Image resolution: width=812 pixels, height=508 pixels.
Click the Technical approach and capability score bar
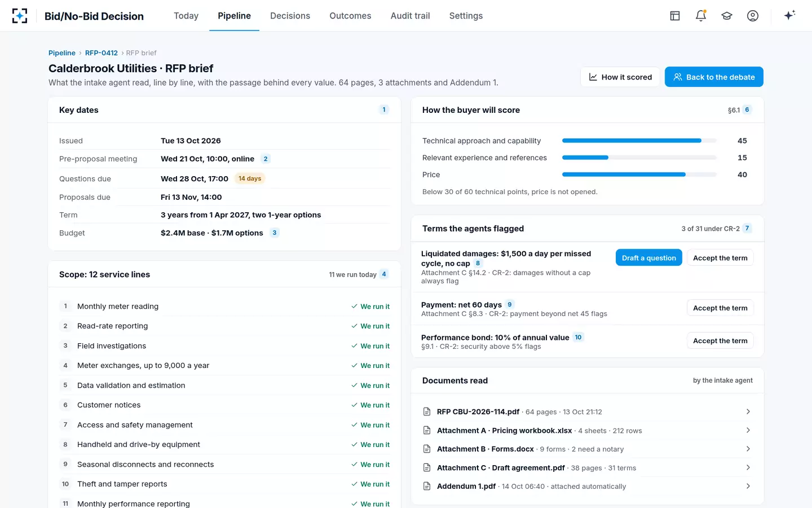tap(639, 141)
